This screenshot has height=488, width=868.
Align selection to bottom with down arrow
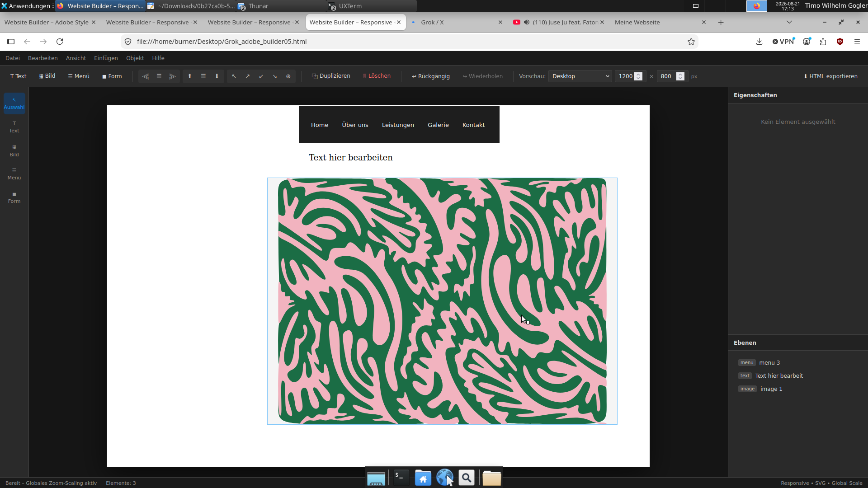(x=217, y=76)
